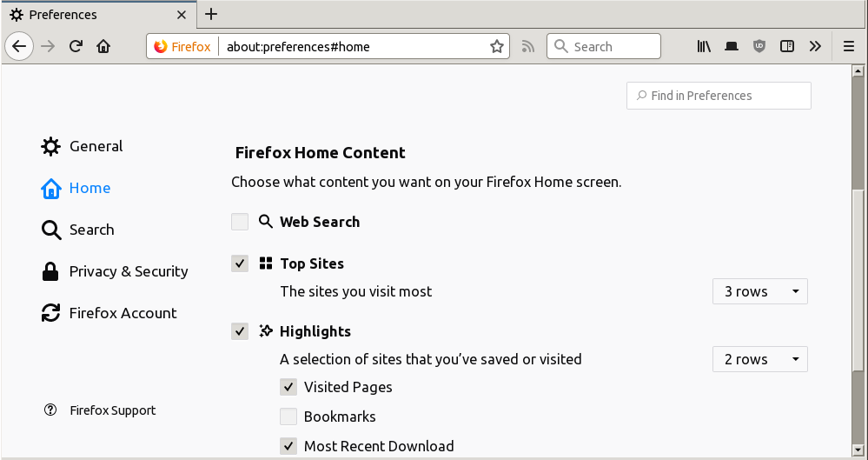Go to the Firefox home page icon
The width and height of the screenshot is (868, 460).
click(x=103, y=47)
